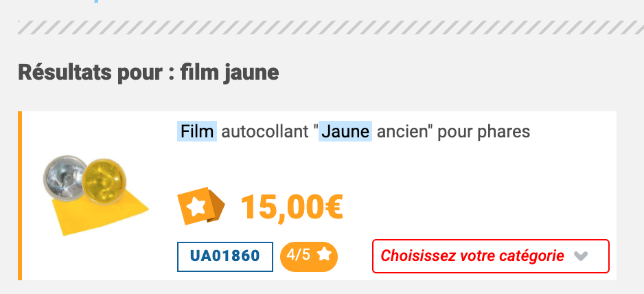Click the "pour phares" part of title

point(484,132)
